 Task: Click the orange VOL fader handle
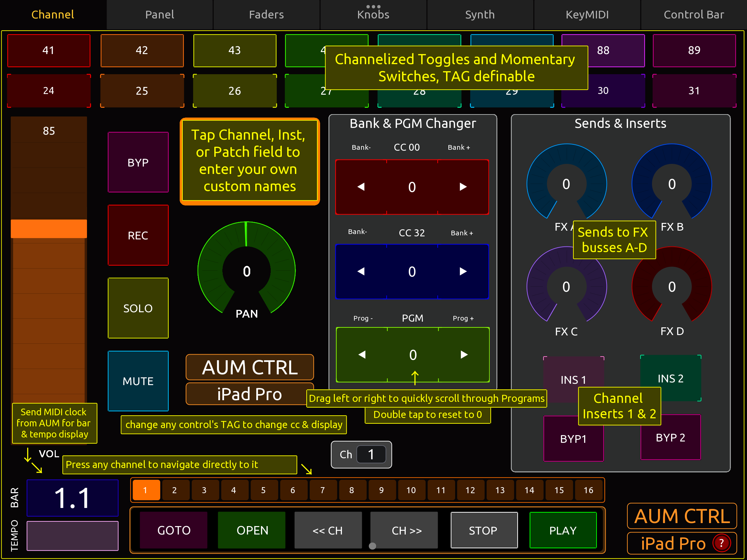point(49,229)
